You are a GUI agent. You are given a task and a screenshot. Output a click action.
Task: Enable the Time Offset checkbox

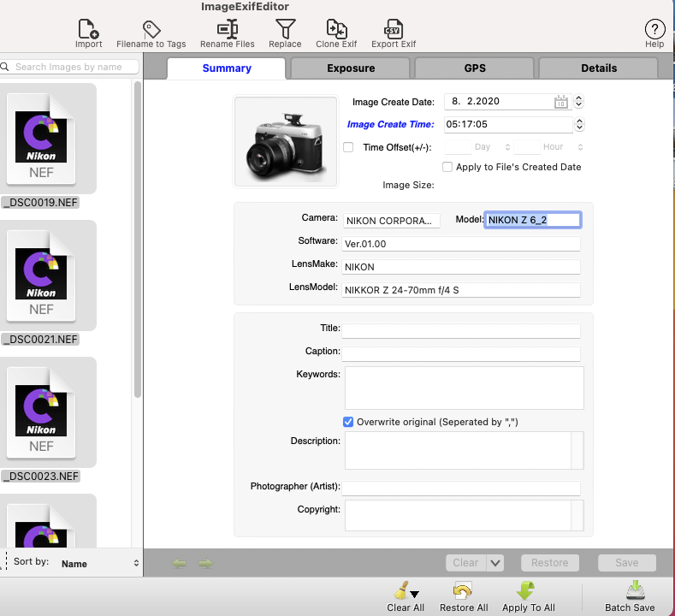click(348, 147)
